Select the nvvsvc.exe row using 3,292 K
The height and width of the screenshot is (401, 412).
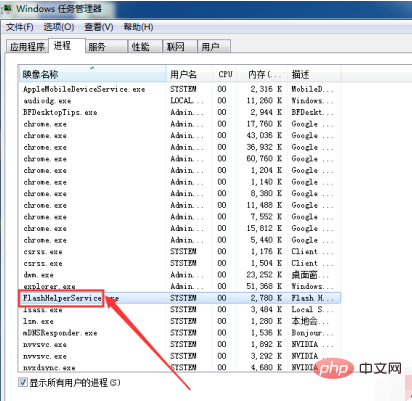point(179,356)
